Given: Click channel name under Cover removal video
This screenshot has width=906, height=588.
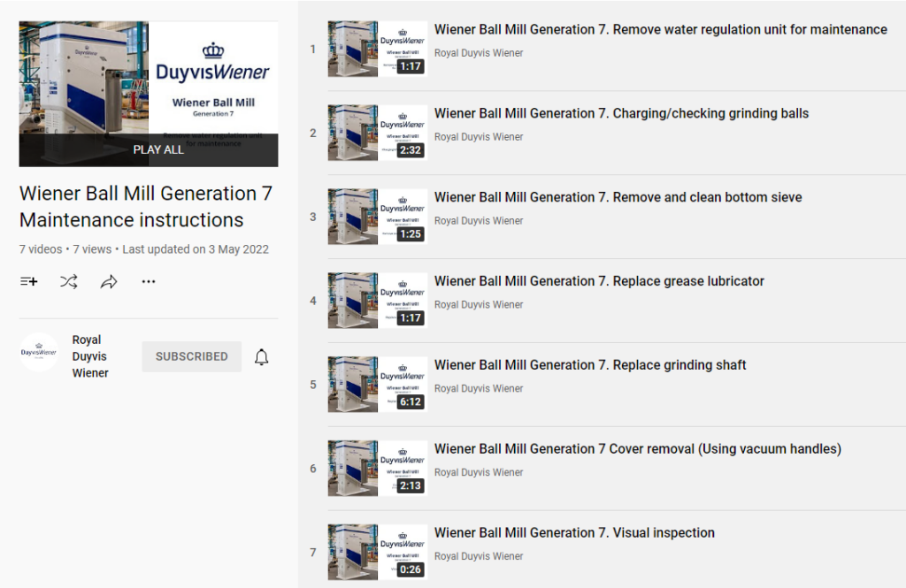Looking at the screenshot, I should pos(479,472).
